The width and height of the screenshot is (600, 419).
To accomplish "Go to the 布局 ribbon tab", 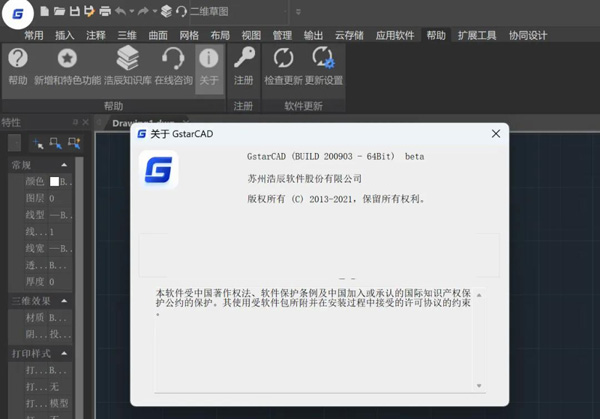I will (220, 36).
